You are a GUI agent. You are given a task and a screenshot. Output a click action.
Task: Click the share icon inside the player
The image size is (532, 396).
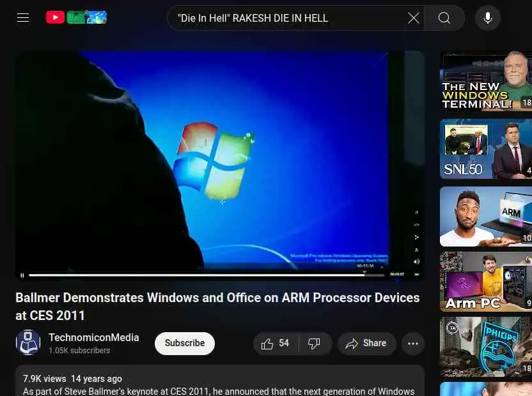417,238
